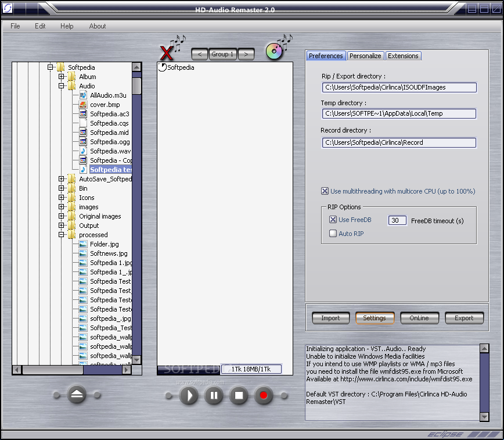The height and width of the screenshot is (440, 504).
Task: Expand the AutoSave_Softpedia folder
Action: pos(61,179)
